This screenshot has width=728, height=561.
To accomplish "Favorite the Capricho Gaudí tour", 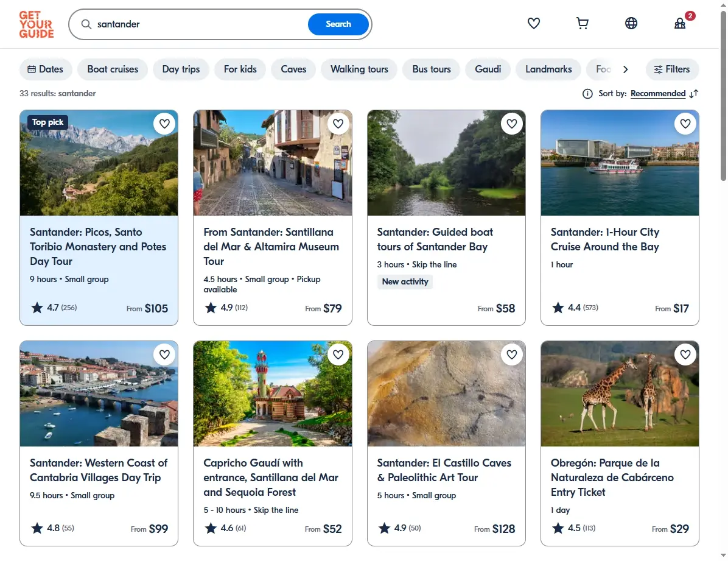I will (x=338, y=355).
